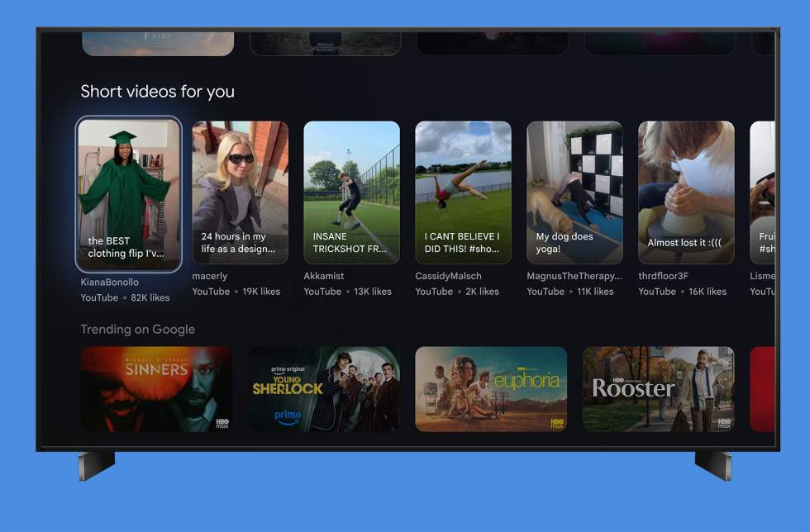Click the 'Short videos for you' heading
The height and width of the screenshot is (532, 810).
click(x=158, y=92)
